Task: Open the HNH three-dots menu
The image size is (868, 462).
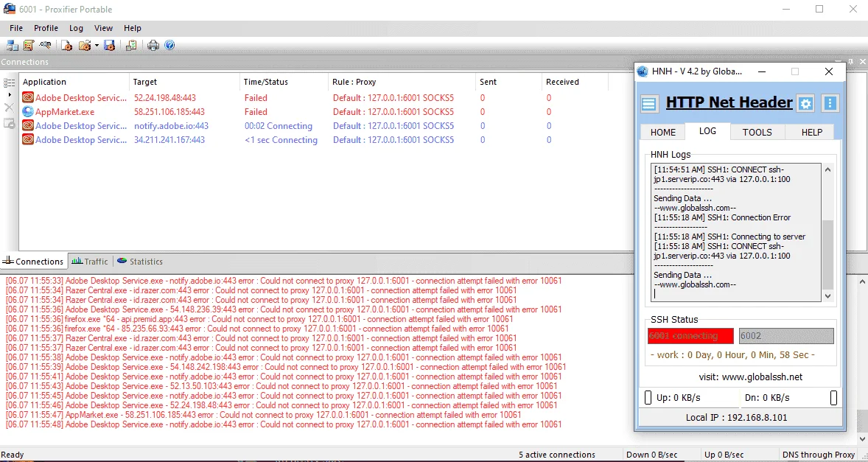Action: click(x=829, y=103)
